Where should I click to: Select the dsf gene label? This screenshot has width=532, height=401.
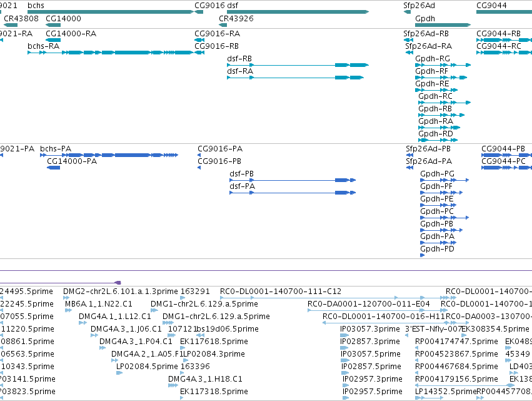[233, 6]
